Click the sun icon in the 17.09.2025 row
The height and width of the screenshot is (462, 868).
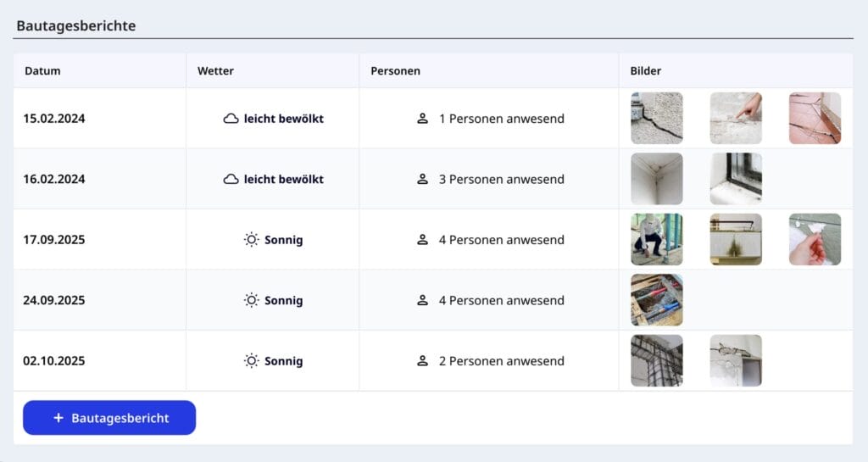coord(252,240)
